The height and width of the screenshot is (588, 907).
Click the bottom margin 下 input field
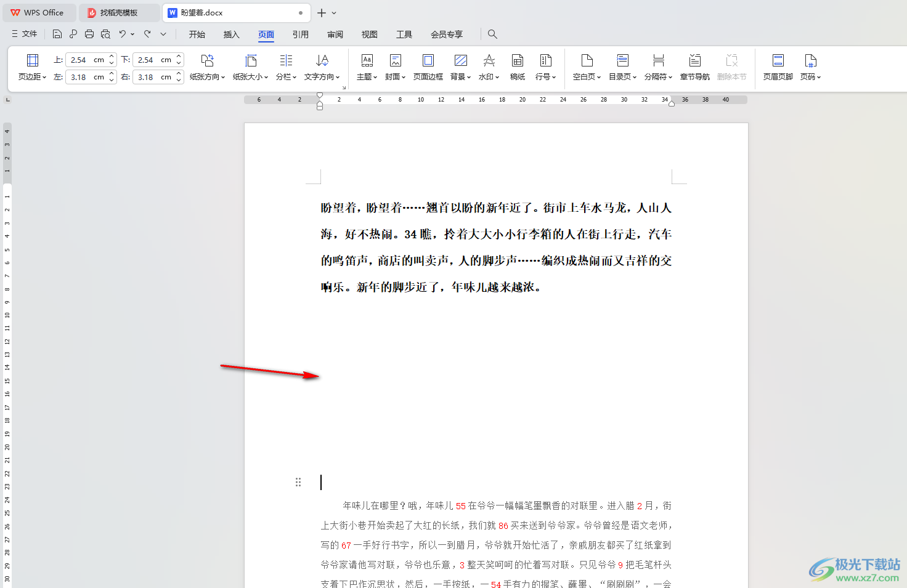coord(153,60)
